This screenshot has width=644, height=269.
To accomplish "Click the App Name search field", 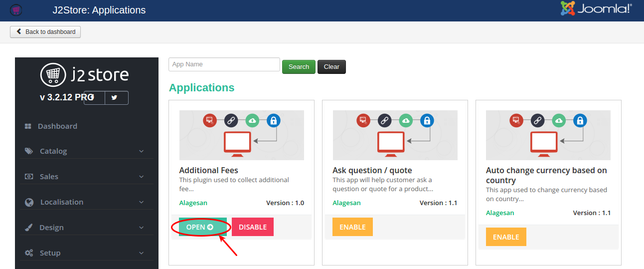I will pyautogui.click(x=224, y=64).
